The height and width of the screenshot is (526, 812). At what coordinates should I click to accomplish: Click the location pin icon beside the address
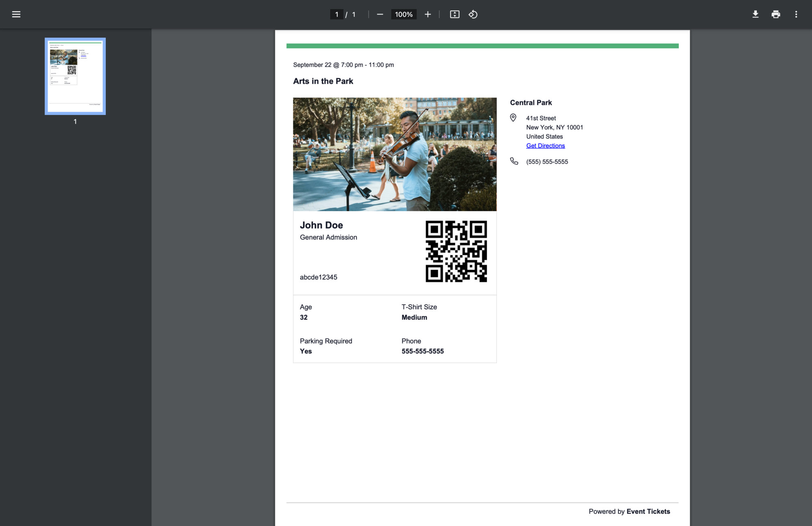click(513, 118)
